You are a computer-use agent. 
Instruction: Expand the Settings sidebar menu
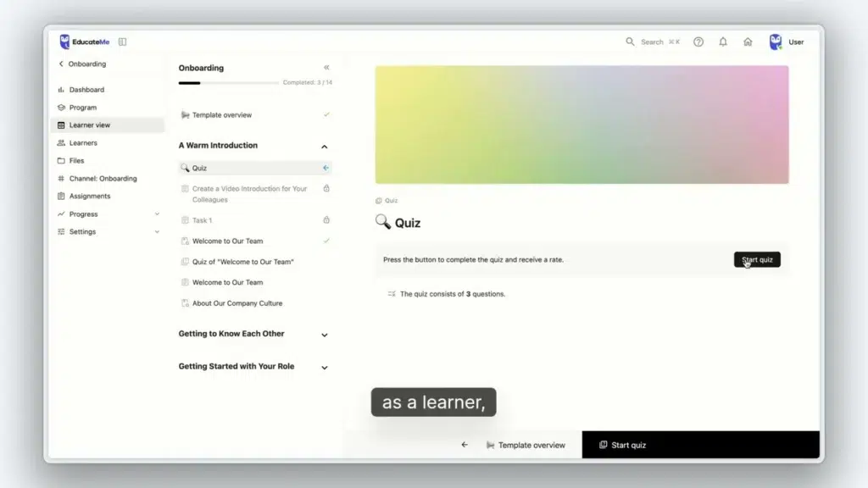[157, 232]
